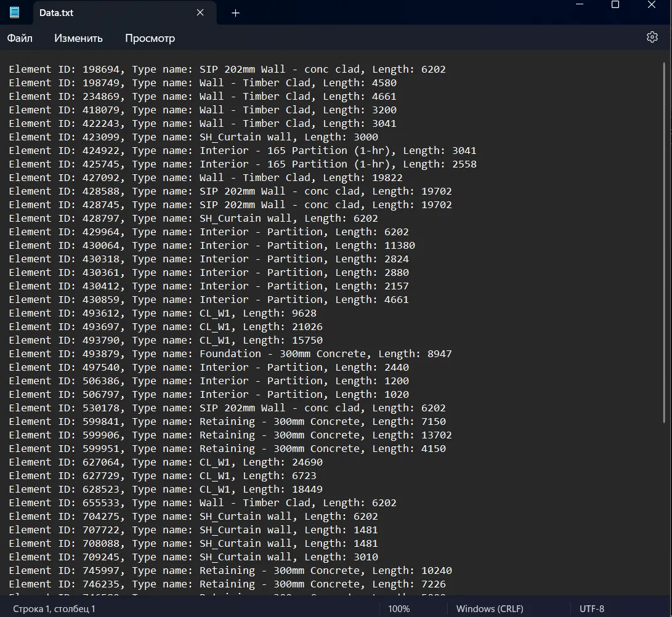Click Retaining line with Length: 7150
The width and height of the screenshot is (672, 617).
click(227, 422)
